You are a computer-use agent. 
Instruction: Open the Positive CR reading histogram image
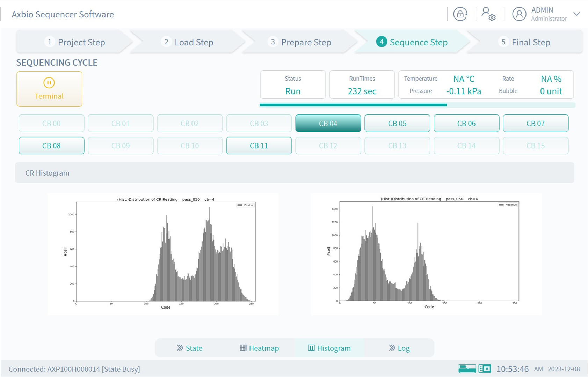click(x=163, y=254)
